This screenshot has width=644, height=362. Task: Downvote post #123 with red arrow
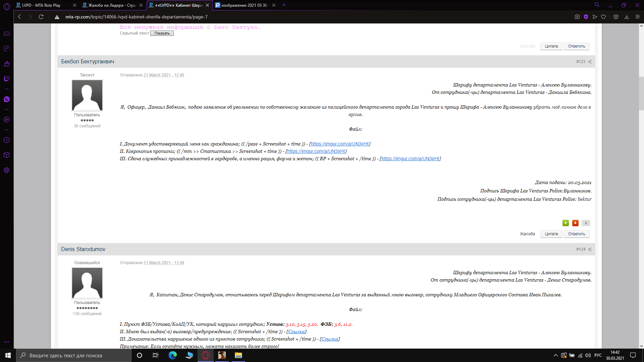575,223
